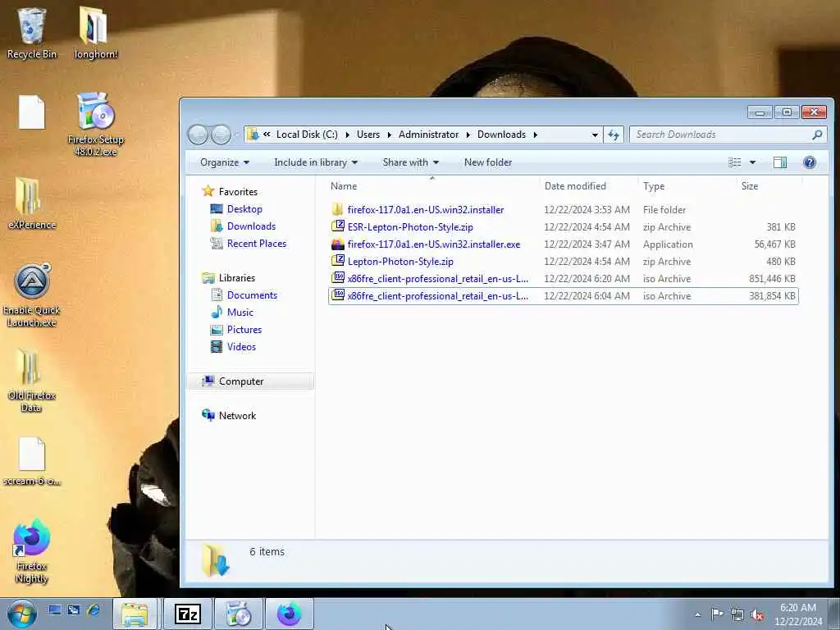Sort by the Name column header

433,186
